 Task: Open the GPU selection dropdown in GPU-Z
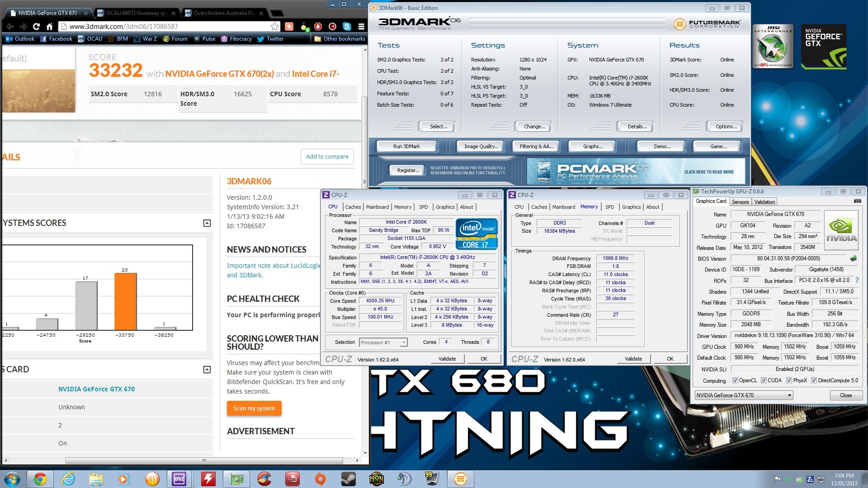(744, 395)
